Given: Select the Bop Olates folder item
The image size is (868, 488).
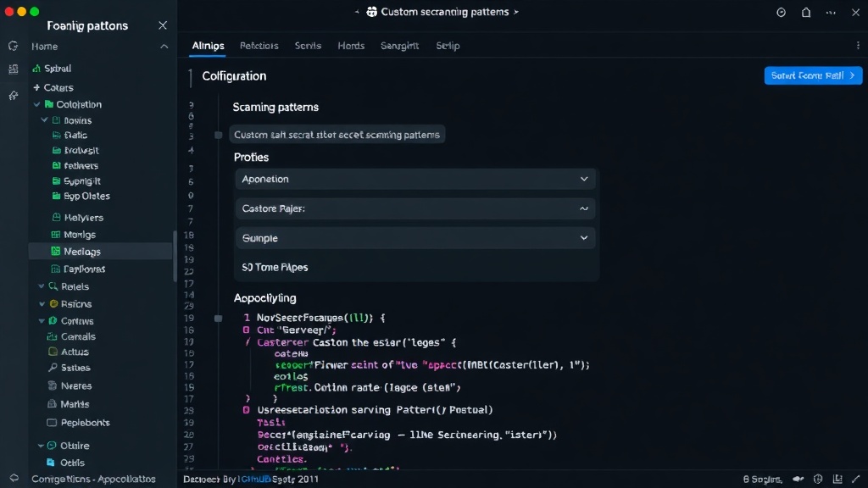Looking at the screenshot, I should [81, 196].
